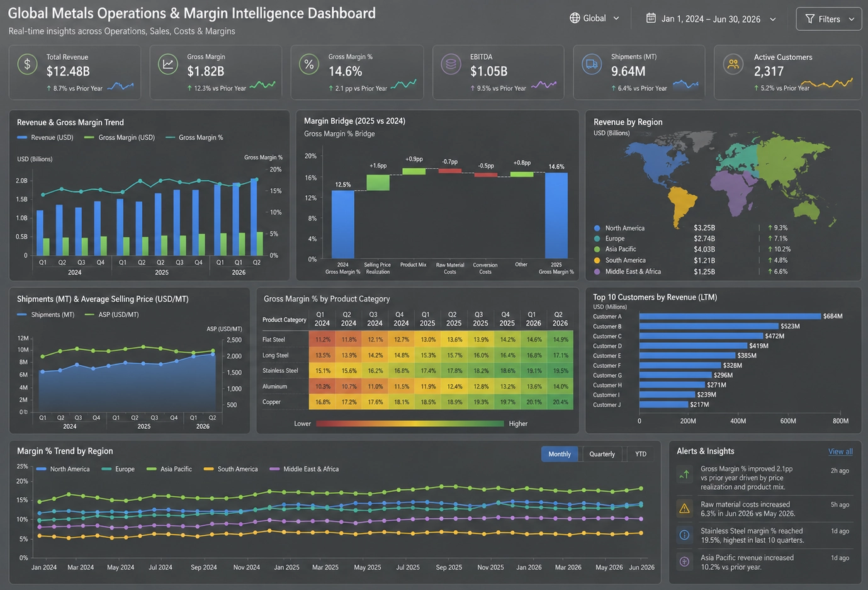This screenshot has width=868, height=590.
Task: Click Flat Steel Q1 2024 cell 11.2%
Action: tap(322, 339)
